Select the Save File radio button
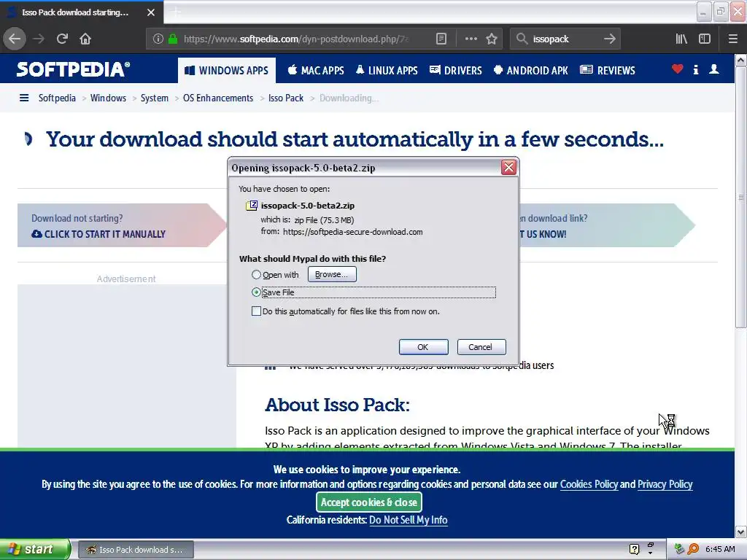 pos(256,292)
